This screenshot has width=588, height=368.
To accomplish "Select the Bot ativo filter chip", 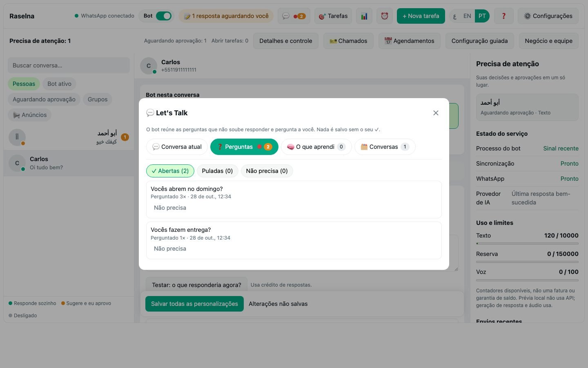I will [59, 84].
